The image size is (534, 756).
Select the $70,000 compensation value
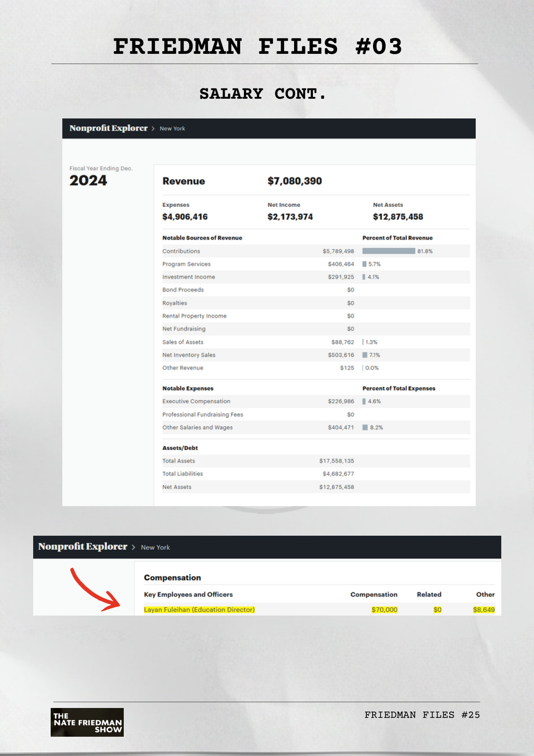[384, 610]
